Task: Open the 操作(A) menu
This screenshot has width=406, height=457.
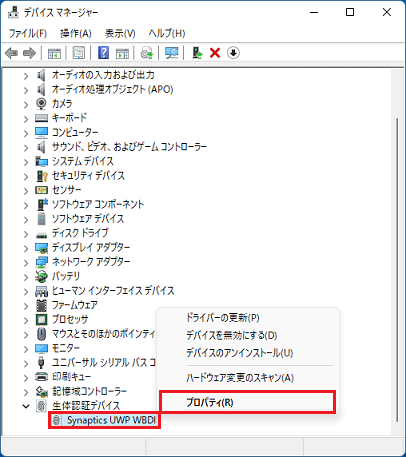Action: (x=76, y=33)
